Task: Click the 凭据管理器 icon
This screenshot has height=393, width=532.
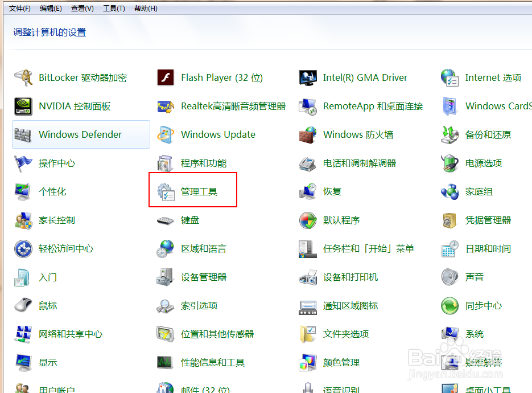Action: [450, 220]
